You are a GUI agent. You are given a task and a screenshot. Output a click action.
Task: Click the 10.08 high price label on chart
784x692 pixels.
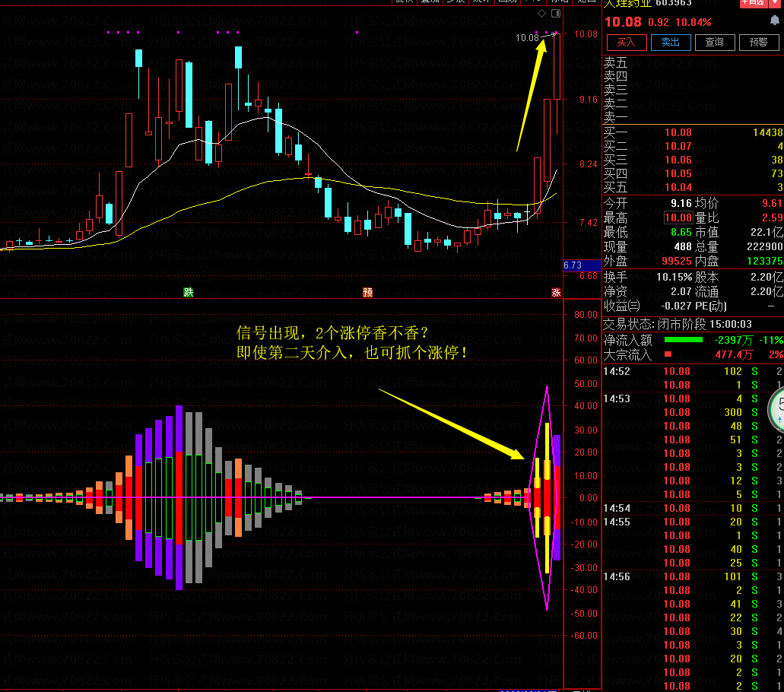click(527, 38)
